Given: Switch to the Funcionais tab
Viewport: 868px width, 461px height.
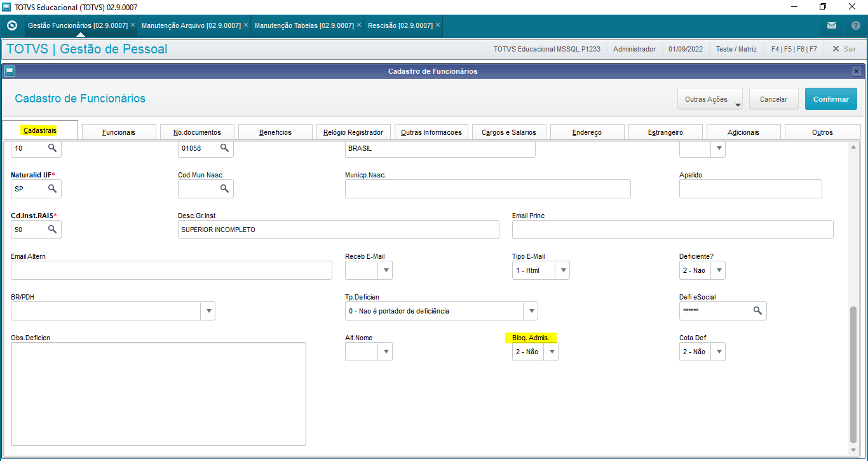Looking at the screenshot, I should (x=119, y=132).
